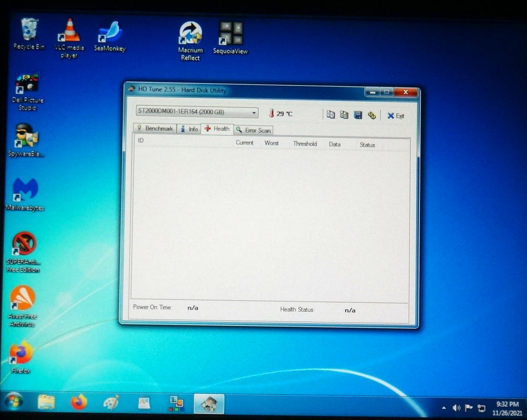Screen dimensions: 527x420
Task: Click the Dell Picture Studio shortcut
Action: (x=28, y=92)
